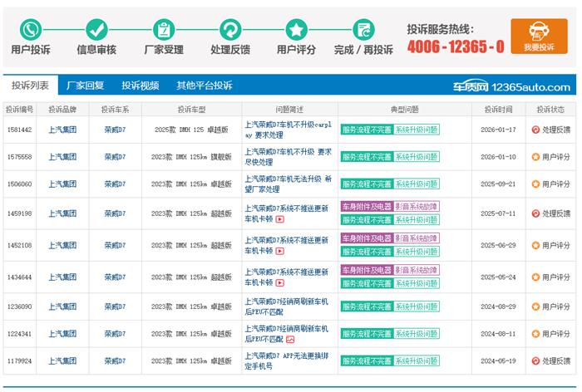The image size is (582, 392).
Task: Click 上汽集团 brand link in row 1179924
Action: pyautogui.click(x=62, y=361)
